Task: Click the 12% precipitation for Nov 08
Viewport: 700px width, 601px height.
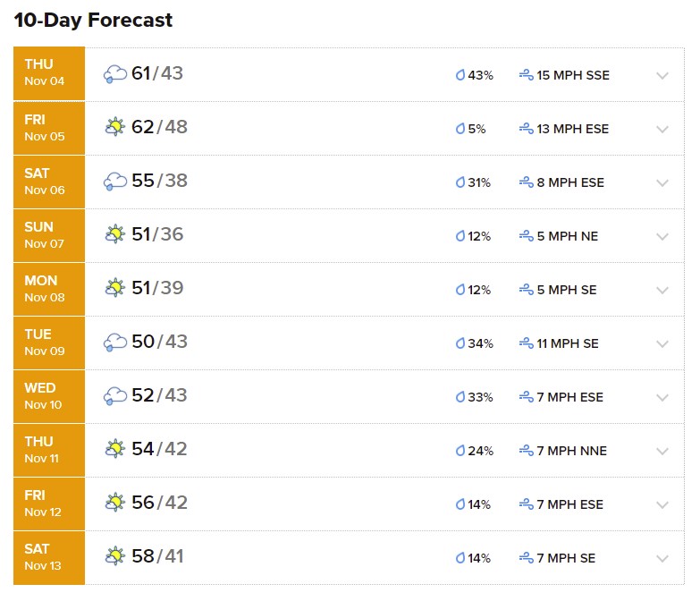Action: point(479,290)
